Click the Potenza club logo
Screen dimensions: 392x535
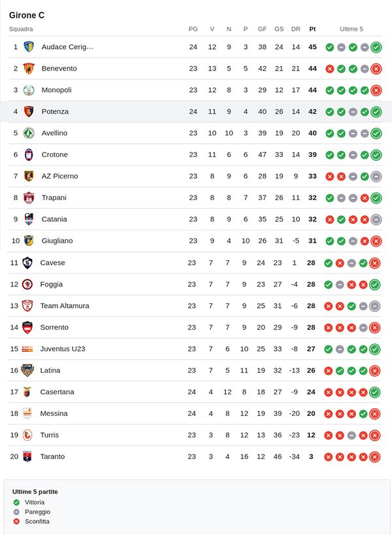point(28,112)
